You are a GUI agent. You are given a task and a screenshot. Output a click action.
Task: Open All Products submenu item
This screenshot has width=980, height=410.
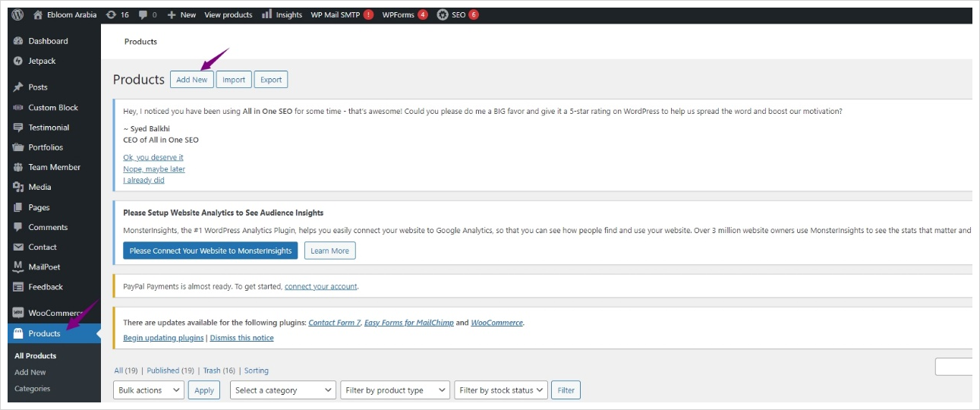point(36,355)
